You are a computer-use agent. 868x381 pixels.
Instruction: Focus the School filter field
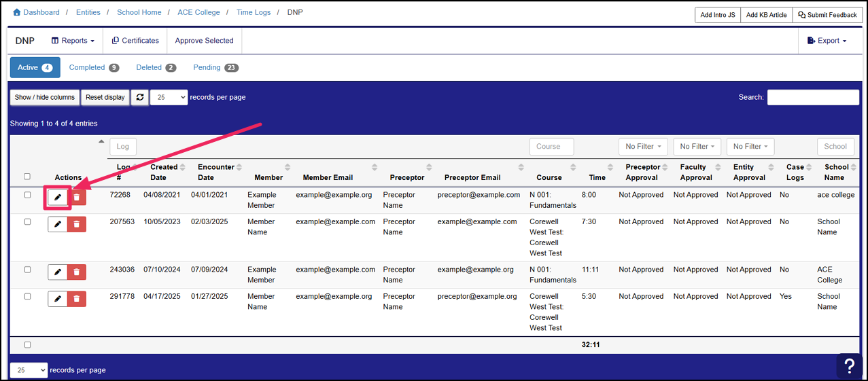(x=835, y=146)
